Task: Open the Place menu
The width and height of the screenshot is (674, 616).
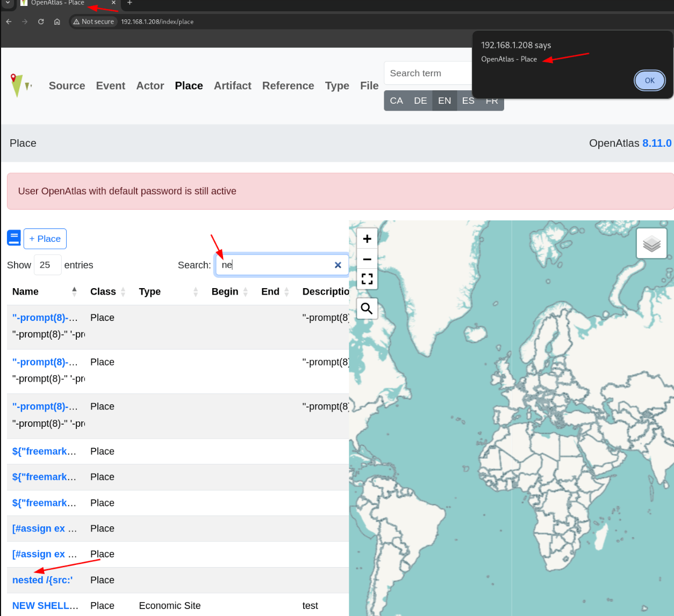Action: click(x=189, y=85)
